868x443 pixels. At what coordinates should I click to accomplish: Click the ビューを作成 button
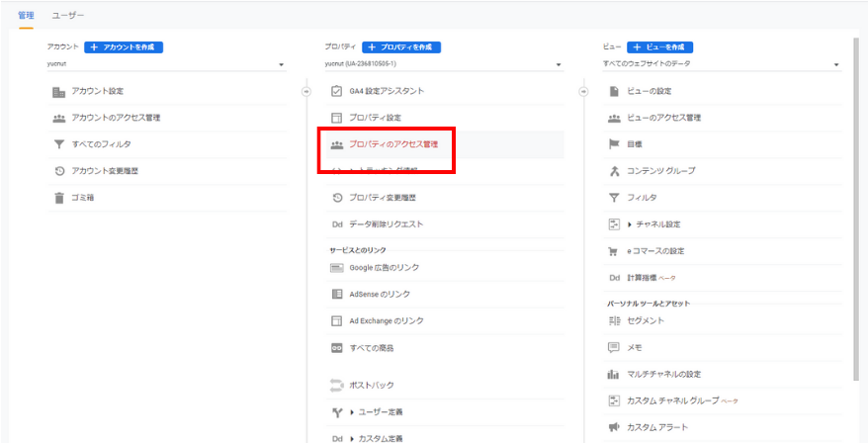pos(659,47)
